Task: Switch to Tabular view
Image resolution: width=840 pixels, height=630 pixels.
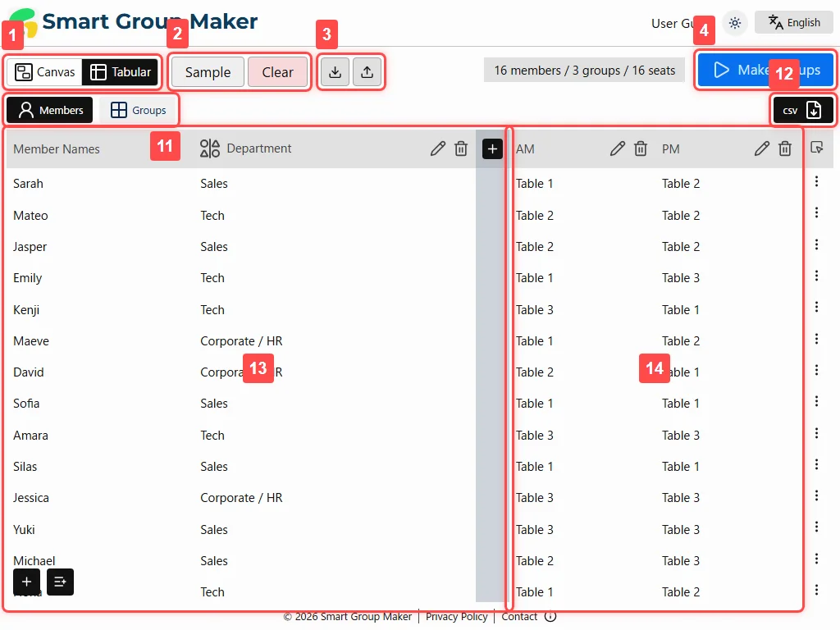Action: click(x=120, y=72)
